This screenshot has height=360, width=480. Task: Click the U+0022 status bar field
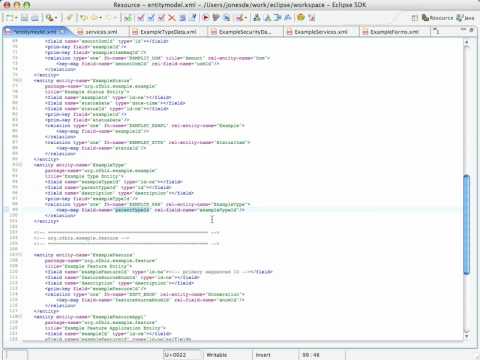[183, 355]
